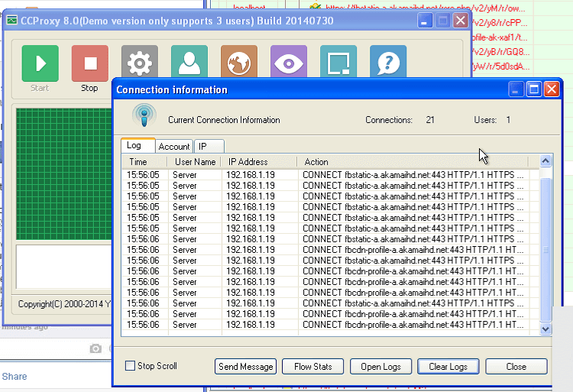The height and width of the screenshot is (392, 573).
Task: Maximize the Connection information window
Action: (x=534, y=89)
